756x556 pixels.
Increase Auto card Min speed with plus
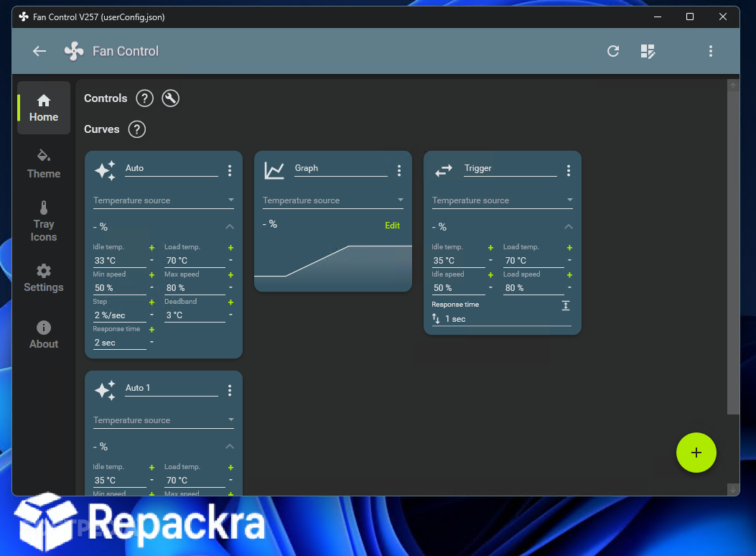(x=152, y=275)
